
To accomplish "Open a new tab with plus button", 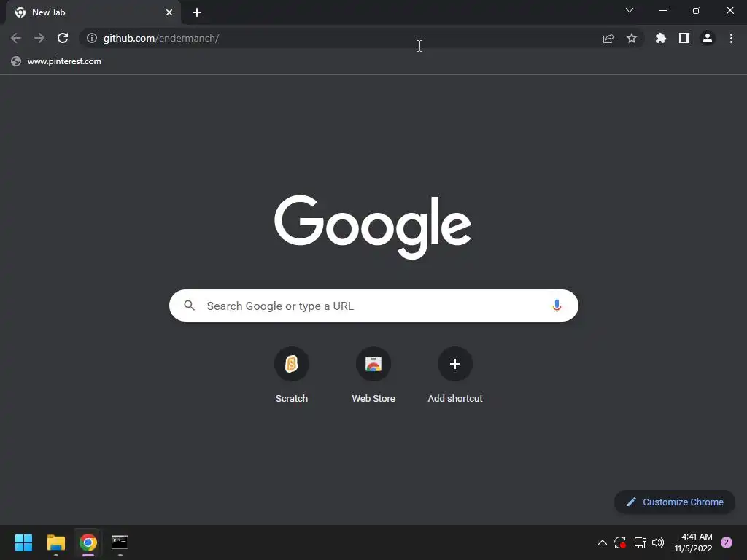I will point(197,12).
